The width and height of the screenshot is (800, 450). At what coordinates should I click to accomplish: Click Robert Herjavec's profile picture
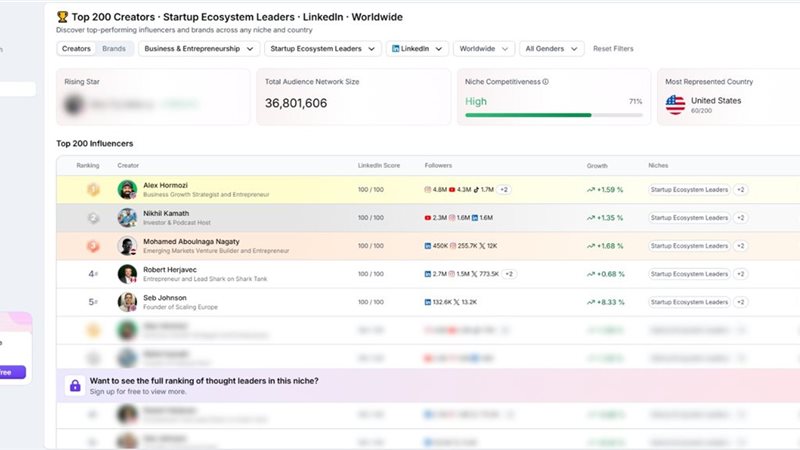pyautogui.click(x=127, y=274)
